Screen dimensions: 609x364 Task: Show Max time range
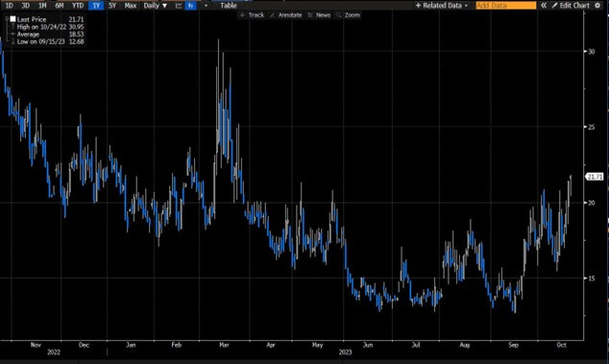[x=131, y=6]
